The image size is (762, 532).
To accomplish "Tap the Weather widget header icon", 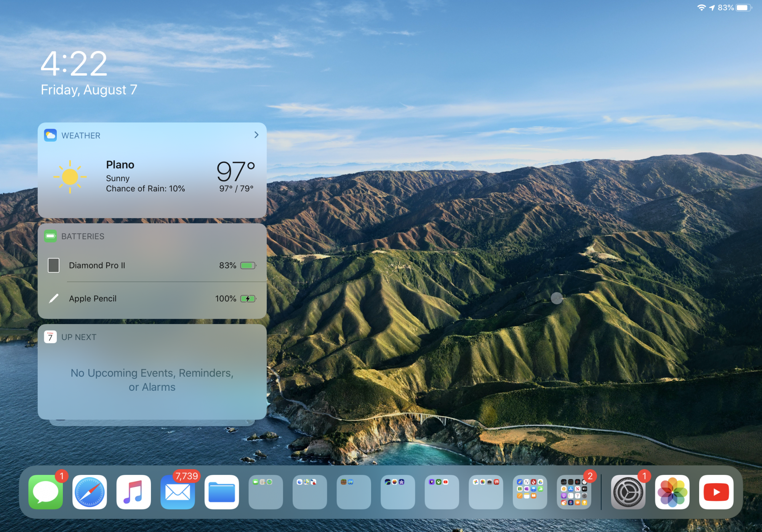I will tap(50, 135).
